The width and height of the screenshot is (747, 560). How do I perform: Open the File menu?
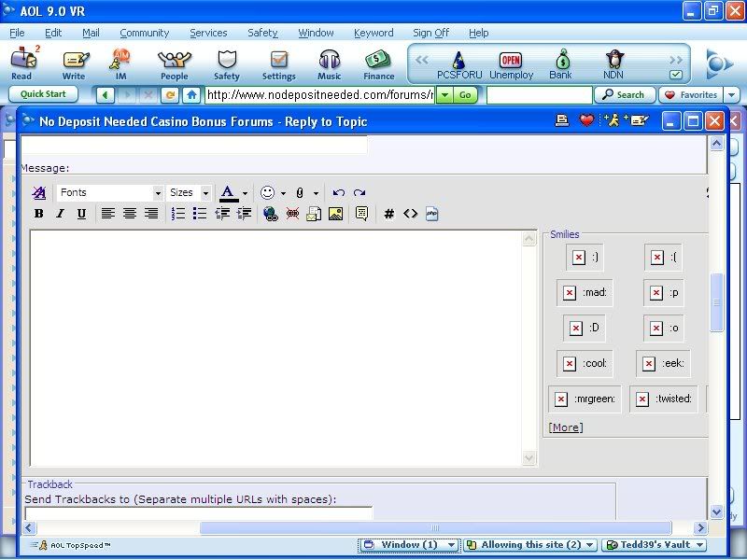point(17,33)
